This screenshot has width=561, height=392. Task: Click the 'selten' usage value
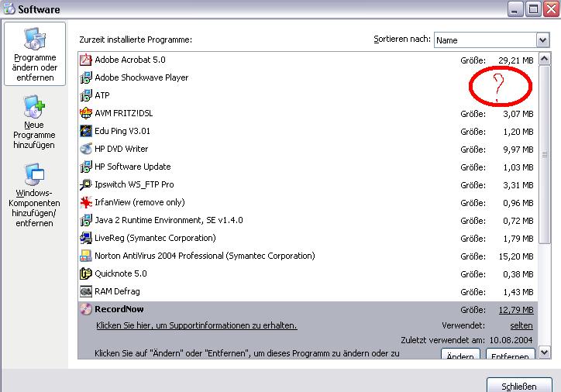521,325
